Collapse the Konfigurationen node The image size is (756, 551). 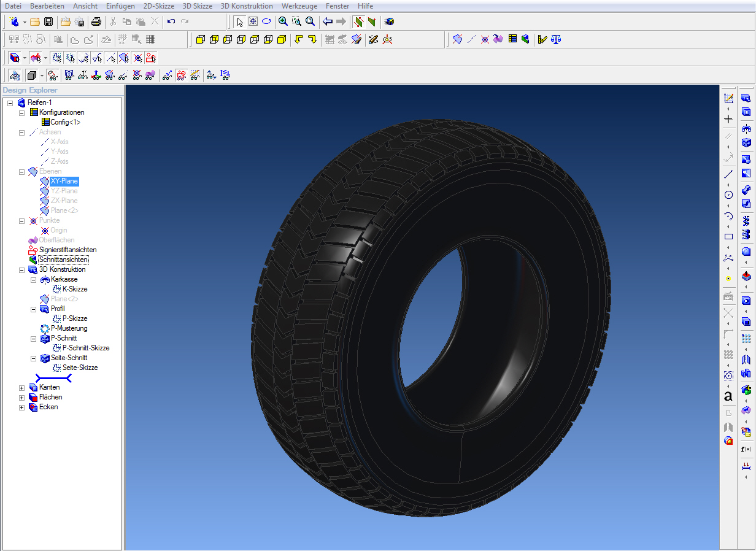pyautogui.click(x=22, y=112)
